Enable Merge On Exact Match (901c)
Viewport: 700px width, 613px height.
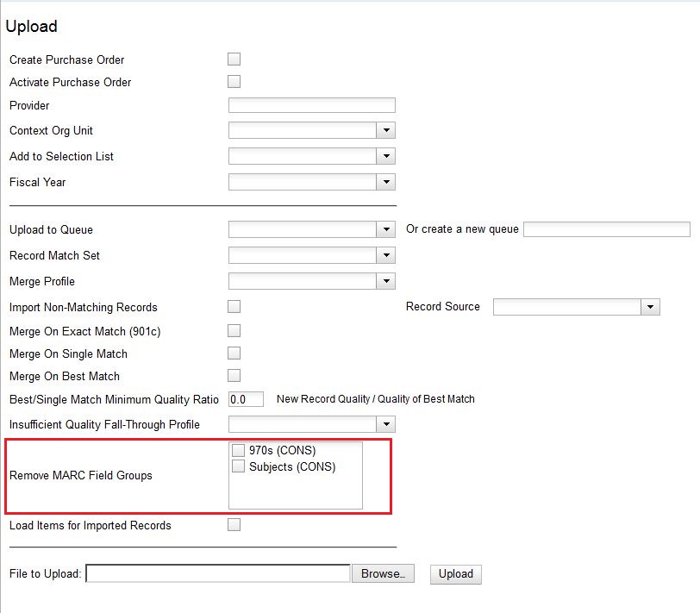[x=234, y=329]
